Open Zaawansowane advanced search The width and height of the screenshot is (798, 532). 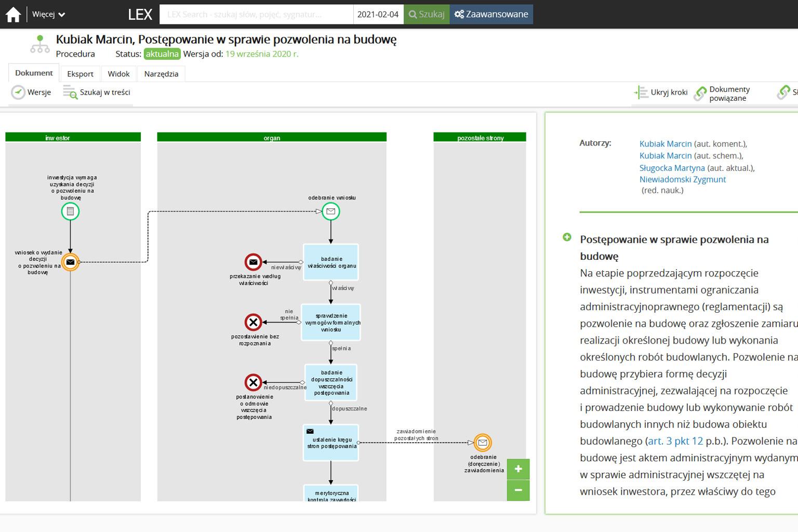[491, 15]
